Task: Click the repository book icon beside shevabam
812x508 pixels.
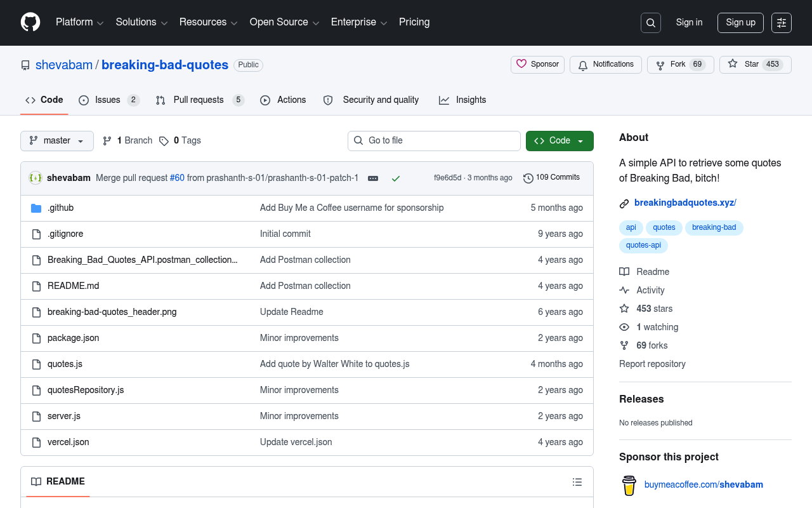Action: [25, 65]
